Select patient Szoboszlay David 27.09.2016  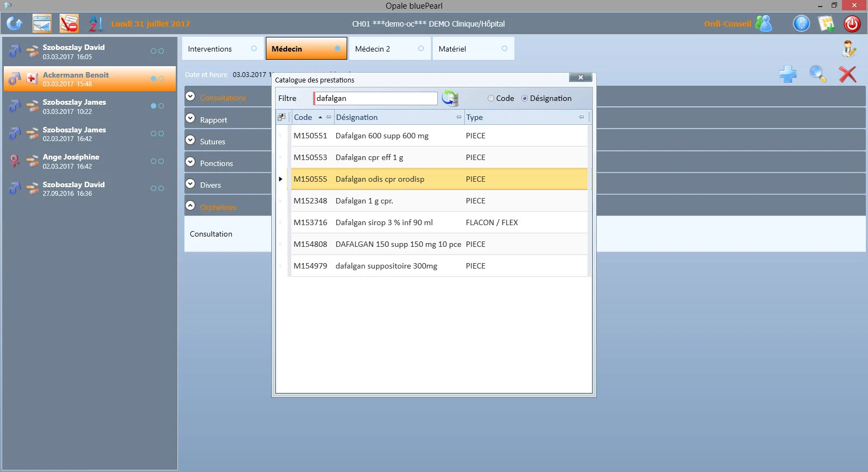(90, 189)
